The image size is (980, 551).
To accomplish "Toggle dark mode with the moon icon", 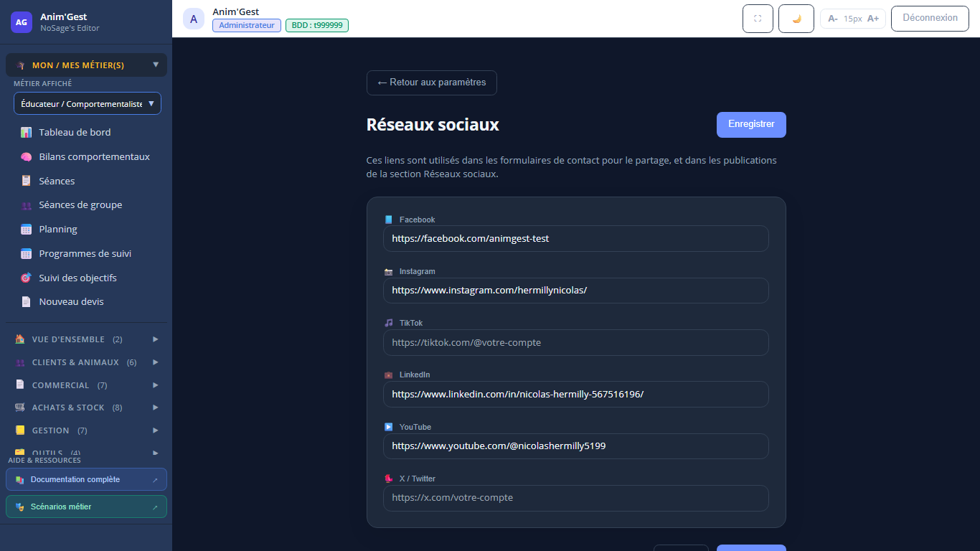I will (x=796, y=19).
